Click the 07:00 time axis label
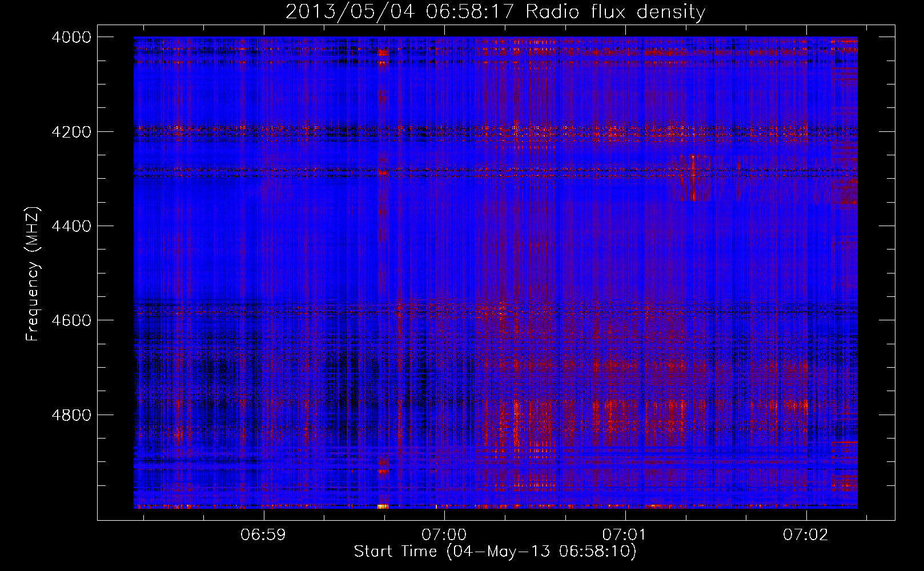This screenshot has height=571, width=924. [444, 535]
